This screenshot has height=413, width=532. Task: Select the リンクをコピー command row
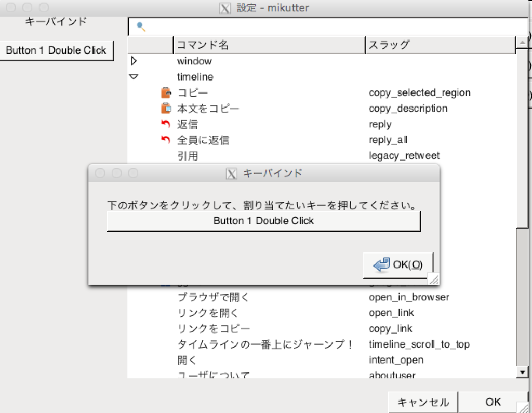click(x=322, y=328)
